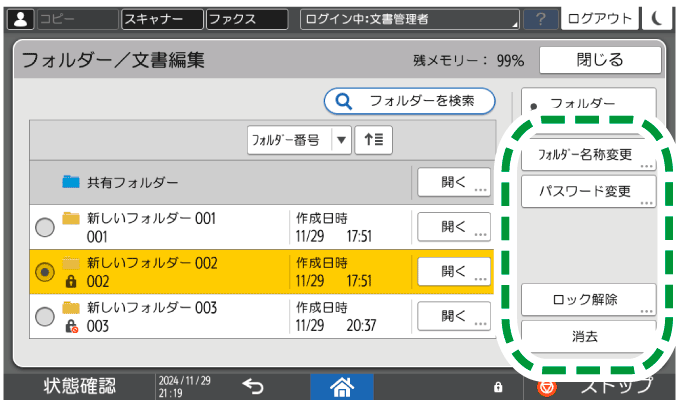Image resolution: width=683 pixels, height=404 pixels.
Task: Select the 新しいフォルダー 002 radio button
Action: pos(44,272)
